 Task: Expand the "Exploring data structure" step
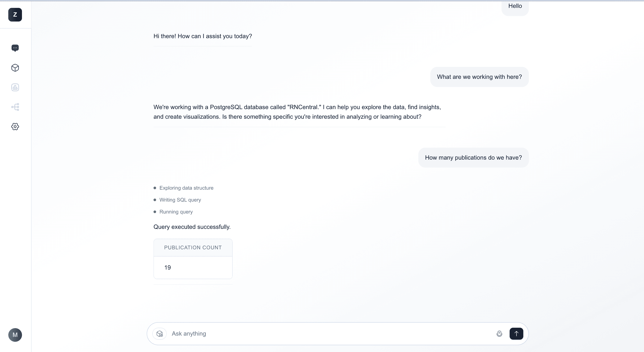pyautogui.click(x=186, y=188)
